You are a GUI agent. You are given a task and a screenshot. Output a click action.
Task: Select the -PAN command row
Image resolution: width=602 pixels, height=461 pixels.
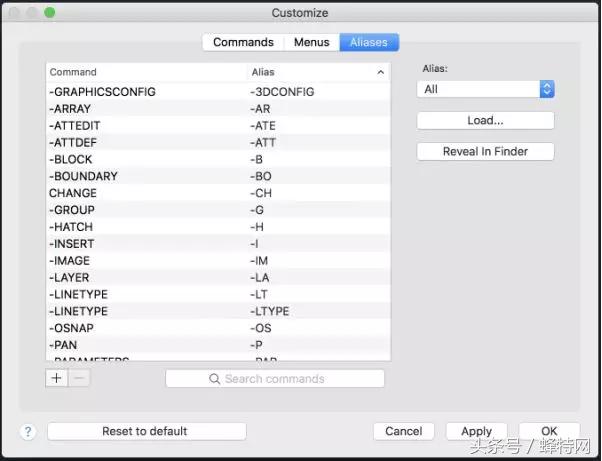pos(218,345)
